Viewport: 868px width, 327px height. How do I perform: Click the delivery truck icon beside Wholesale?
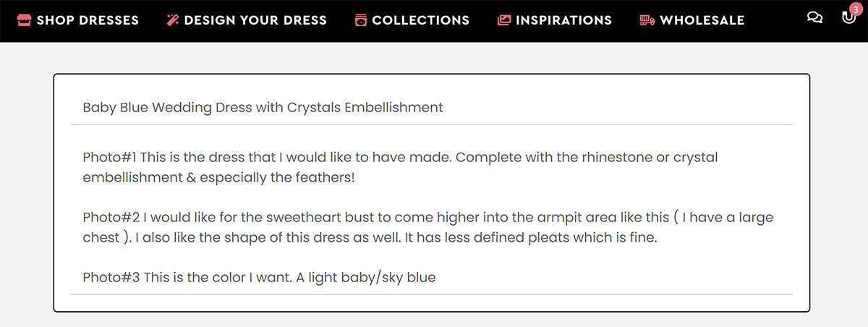[647, 20]
